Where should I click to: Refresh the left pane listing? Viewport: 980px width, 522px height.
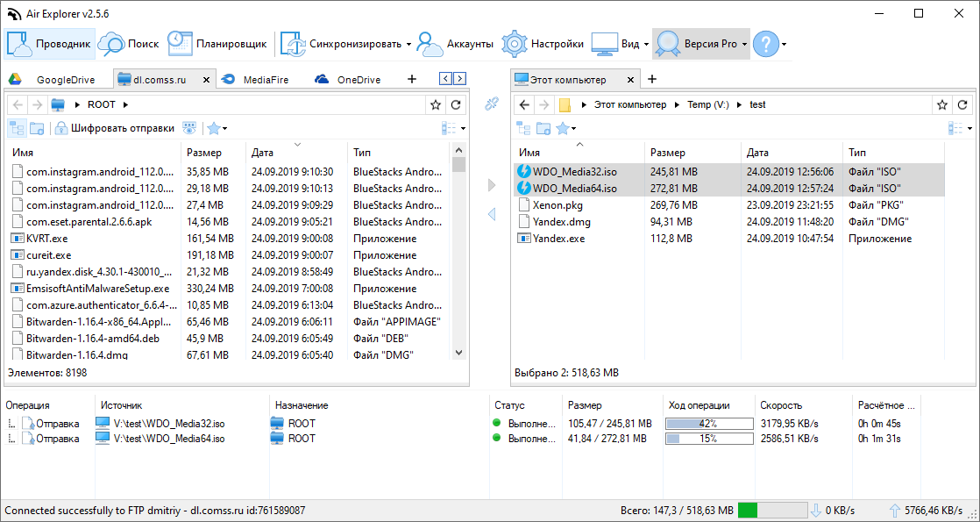point(456,105)
